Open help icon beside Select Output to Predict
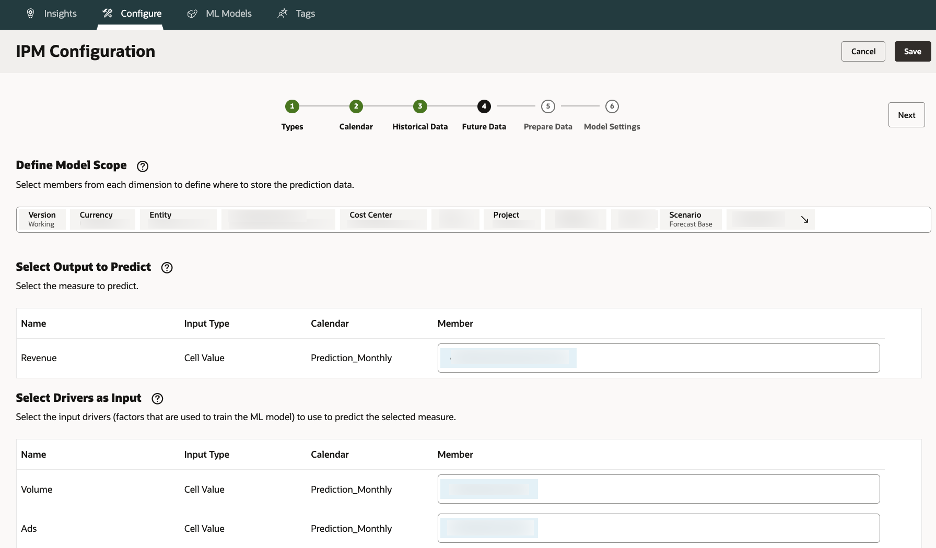Image resolution: width=936 pixels, height=548 pixels. pos(167,268)
